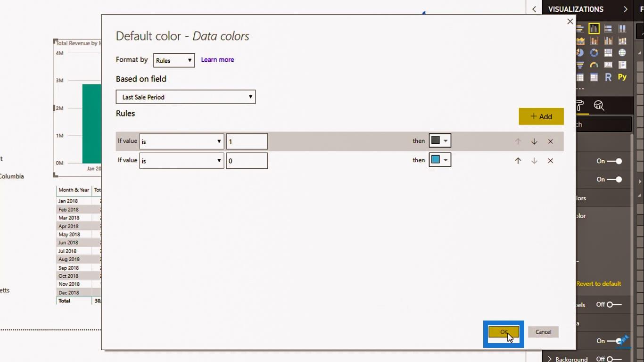Open the Format by Rules dropdown
This screenshot has height=362, width=644.
point(174,60)
